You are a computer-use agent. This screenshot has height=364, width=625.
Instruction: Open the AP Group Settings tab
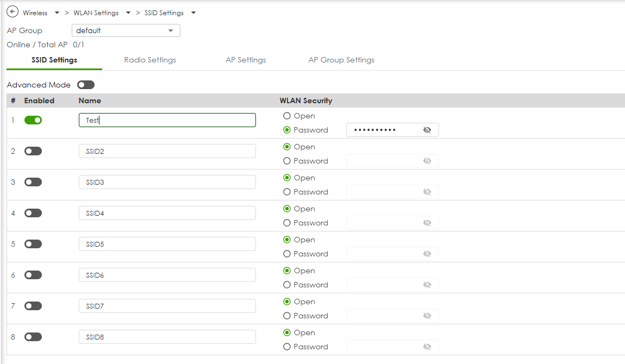341,60
